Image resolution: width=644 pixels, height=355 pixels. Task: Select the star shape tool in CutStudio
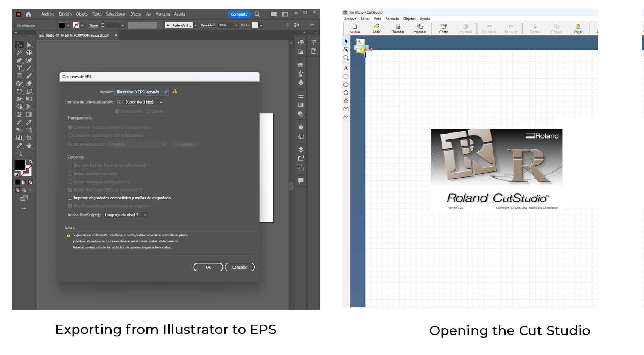tap(346, 101)
